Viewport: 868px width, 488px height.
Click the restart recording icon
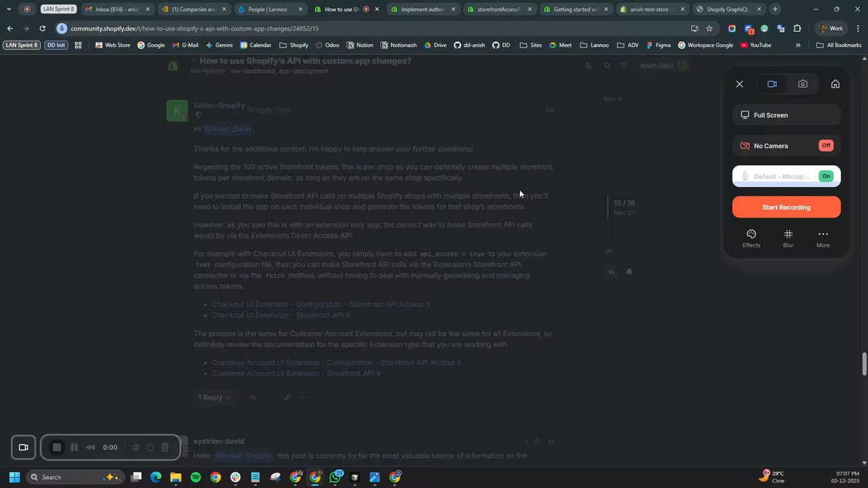click(151, 447)
